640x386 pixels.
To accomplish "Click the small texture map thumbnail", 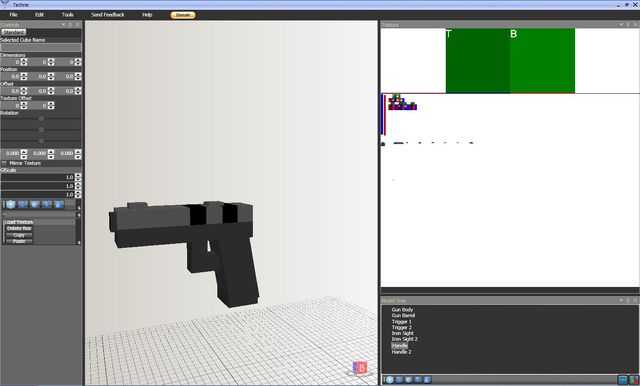I will coord(402,102).
